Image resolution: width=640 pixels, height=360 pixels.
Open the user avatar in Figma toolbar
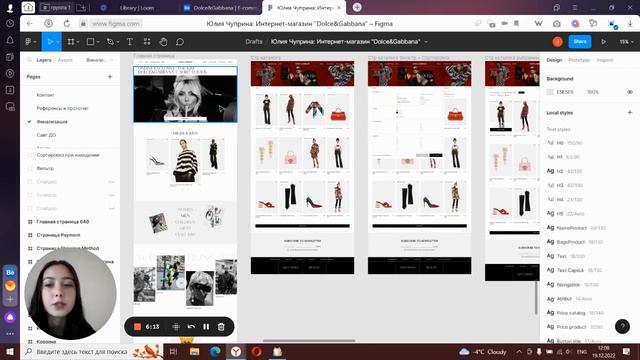(x=558, y=42)
